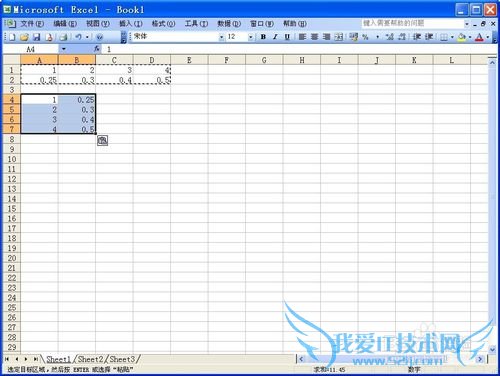500x376 pixels.
Task: Expand Standard toolbar options chevron
Action: pos(124,37)
